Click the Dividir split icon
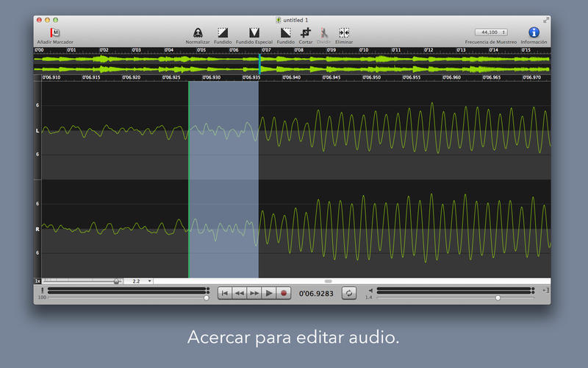588x368 pixels. pos(324,32)
